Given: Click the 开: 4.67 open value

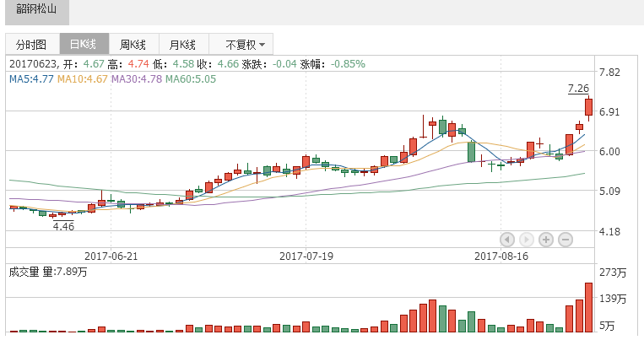Looking at the screenshot, I should [x=84, y=64].
